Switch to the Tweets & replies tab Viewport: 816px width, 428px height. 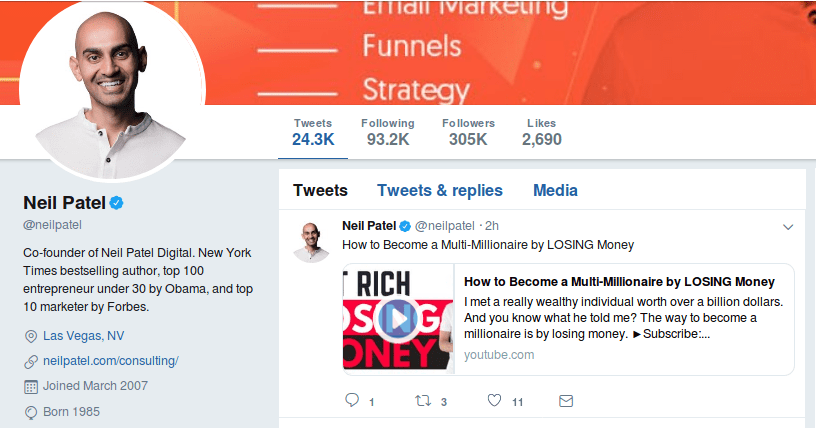pyautogui.click(x=440, y=190)
